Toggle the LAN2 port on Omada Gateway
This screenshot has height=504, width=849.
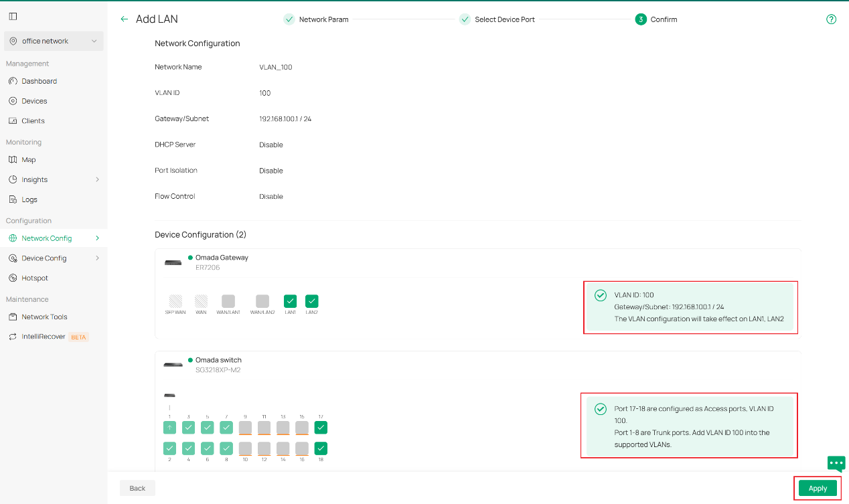tap(311, 301)
